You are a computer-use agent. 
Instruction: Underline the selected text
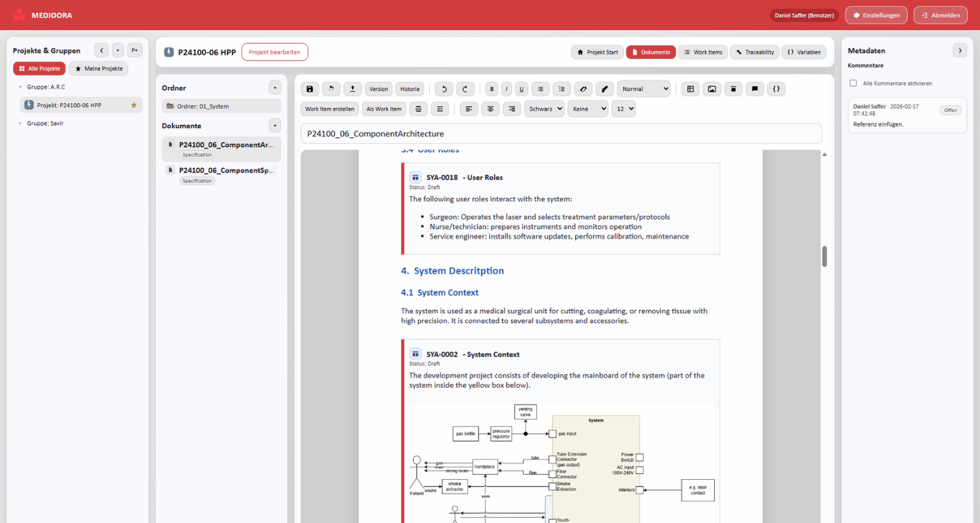521,89
